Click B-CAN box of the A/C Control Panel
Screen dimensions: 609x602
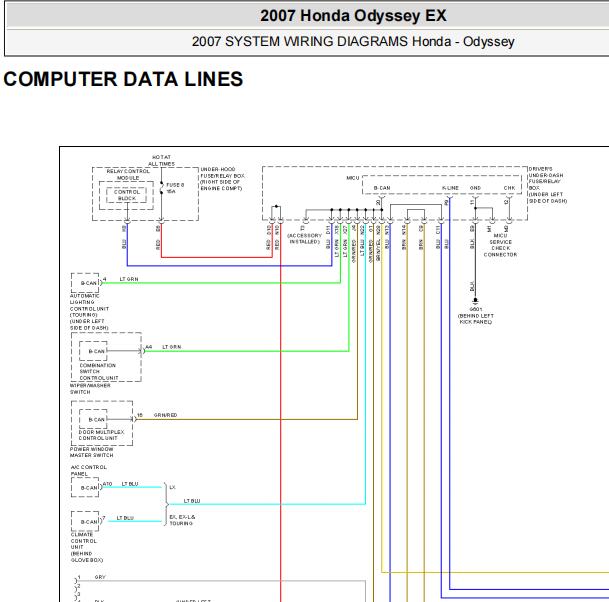[85, 488]
